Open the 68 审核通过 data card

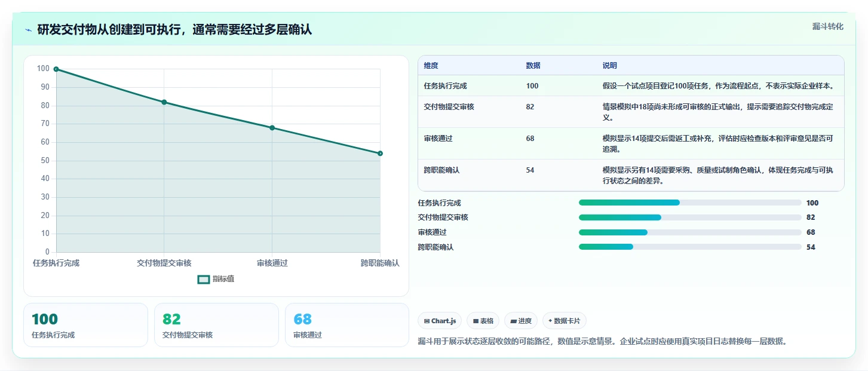(347, 325)
